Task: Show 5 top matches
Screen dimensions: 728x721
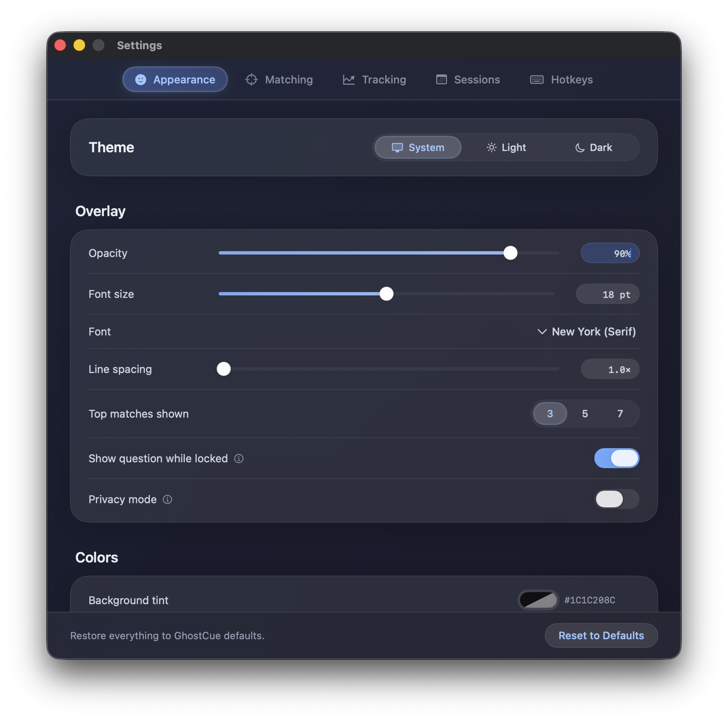Action: [585, 413]
